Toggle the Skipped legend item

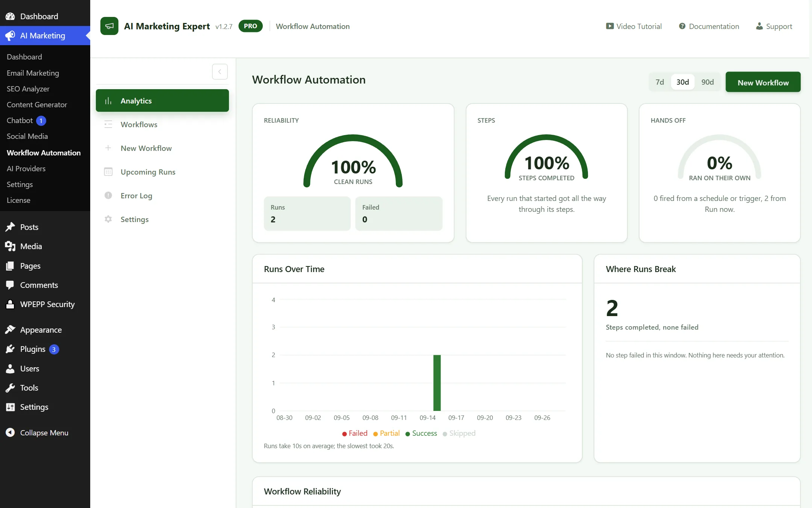(459, 433)
